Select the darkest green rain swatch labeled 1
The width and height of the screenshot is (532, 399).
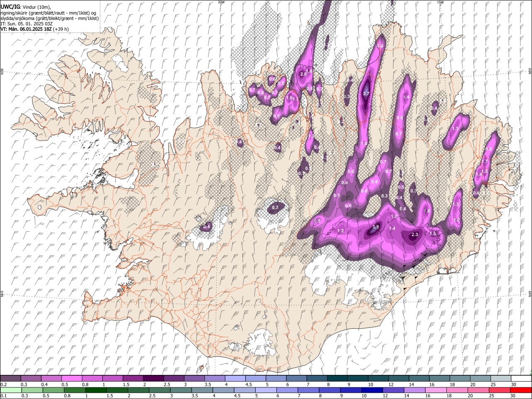(96, 390)
